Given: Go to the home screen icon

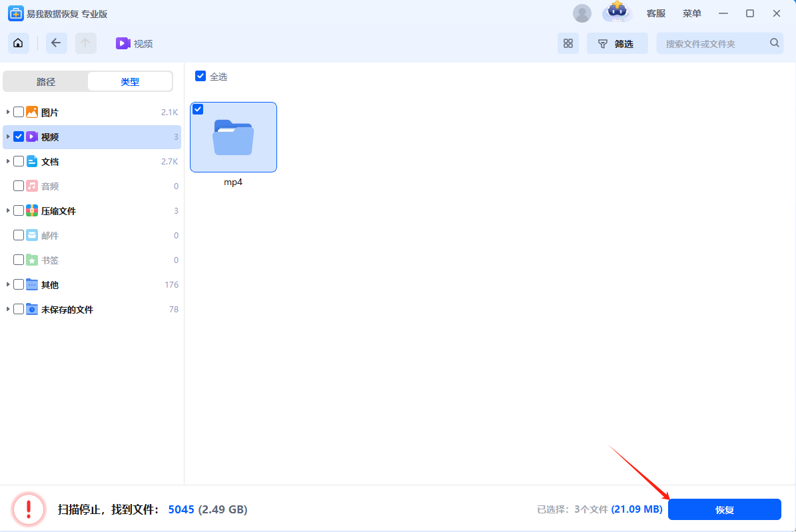Looking at the screenshot, I should click(x=18, y=43).
